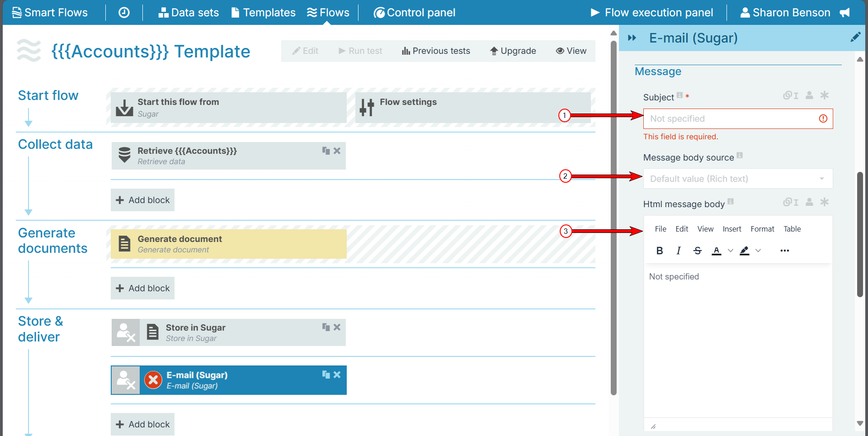The image size is (868, 436).
Task: Toggle bold formatting
Action: [x=660, y=251]
